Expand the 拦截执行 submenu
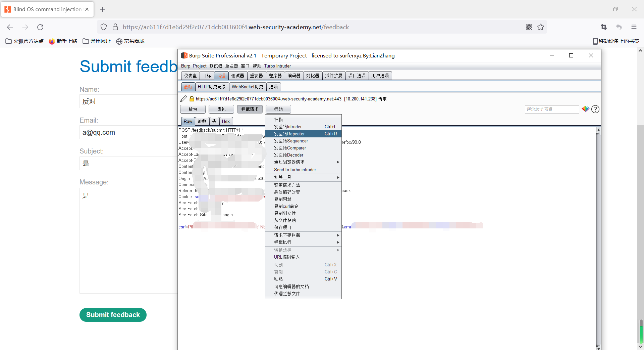The height and width of the screenshot is (350, 644). [303, 242]
